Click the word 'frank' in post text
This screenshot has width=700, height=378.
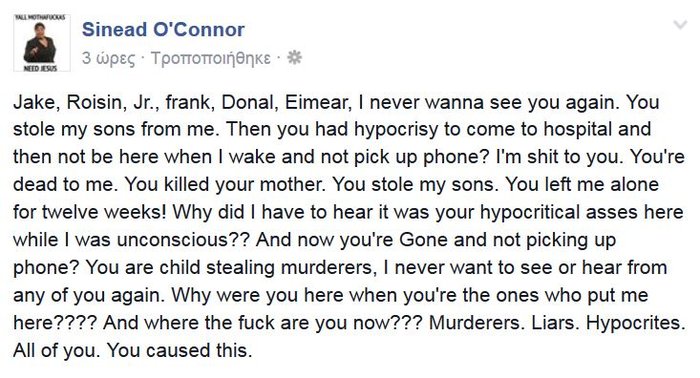click(189, 103)
